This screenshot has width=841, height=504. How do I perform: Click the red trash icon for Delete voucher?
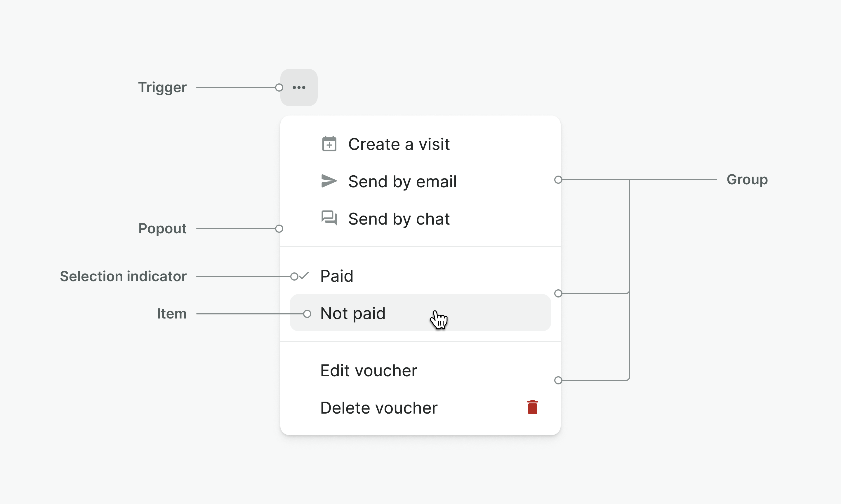pos(532,407)
